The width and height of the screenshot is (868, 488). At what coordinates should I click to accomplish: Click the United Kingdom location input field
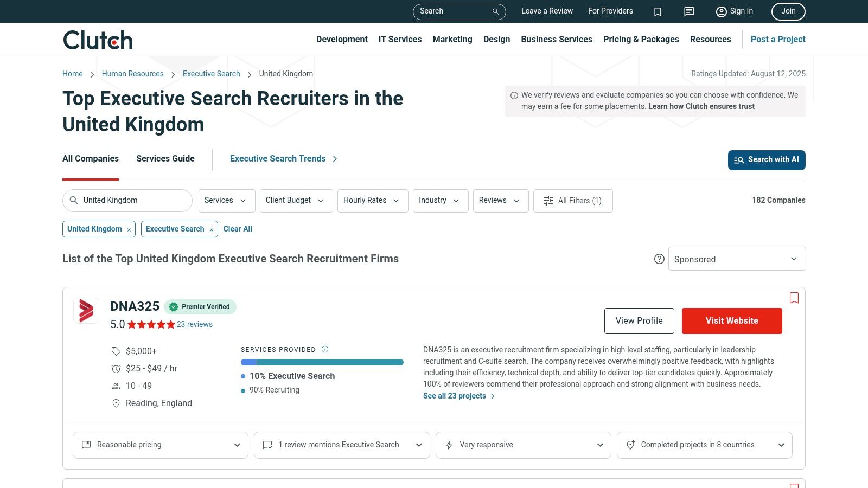pos(133,201)
